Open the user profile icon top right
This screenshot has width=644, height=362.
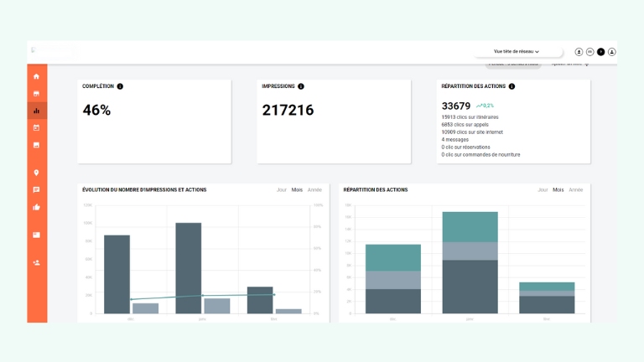[x=612, y=52]
